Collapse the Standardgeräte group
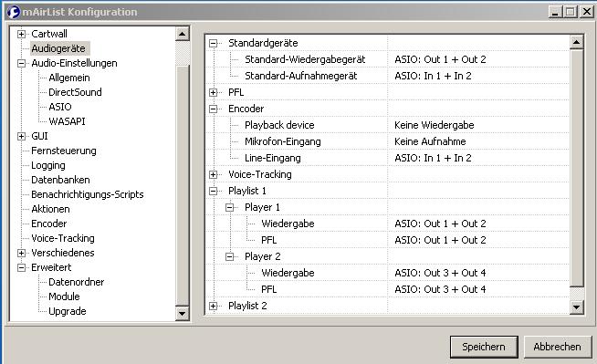The image size is (597, 364). [x=214, y=44]
